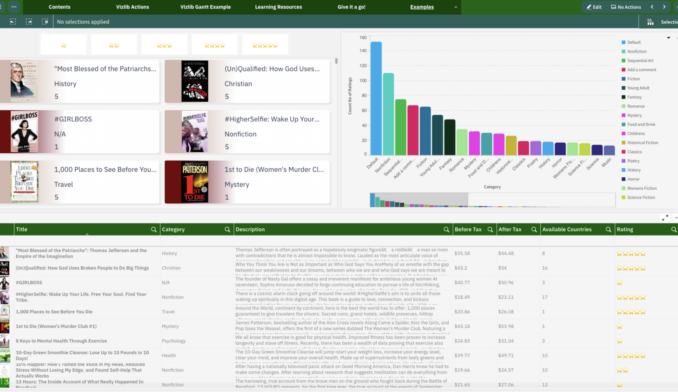
Task: Click the clear all selections icon
Action: click(x=45, y=22)
